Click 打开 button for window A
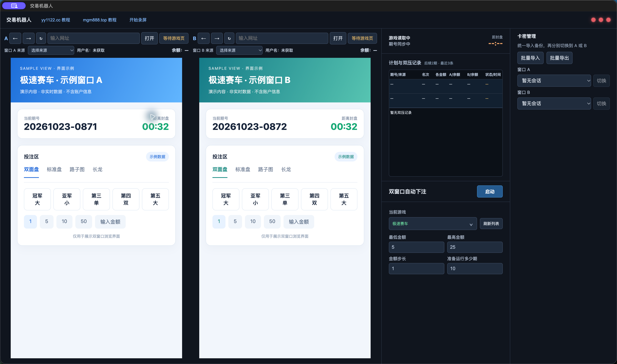Viewport: 617px width, 364px height. [149, 38]
